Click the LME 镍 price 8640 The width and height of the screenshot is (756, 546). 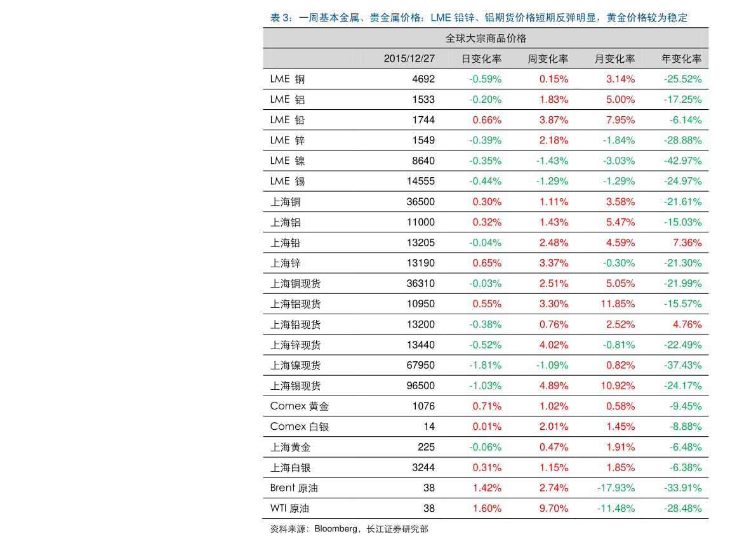[x=423, y=161]
